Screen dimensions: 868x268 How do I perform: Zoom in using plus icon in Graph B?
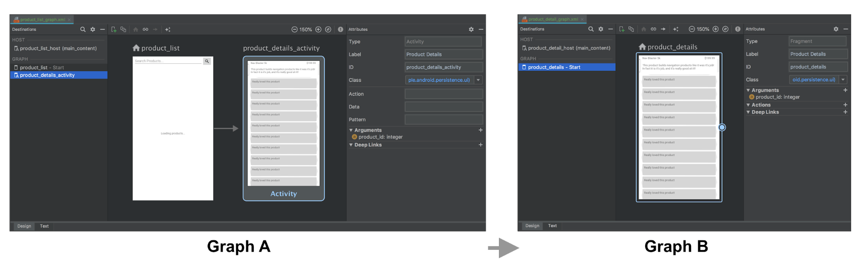(716, 29)
